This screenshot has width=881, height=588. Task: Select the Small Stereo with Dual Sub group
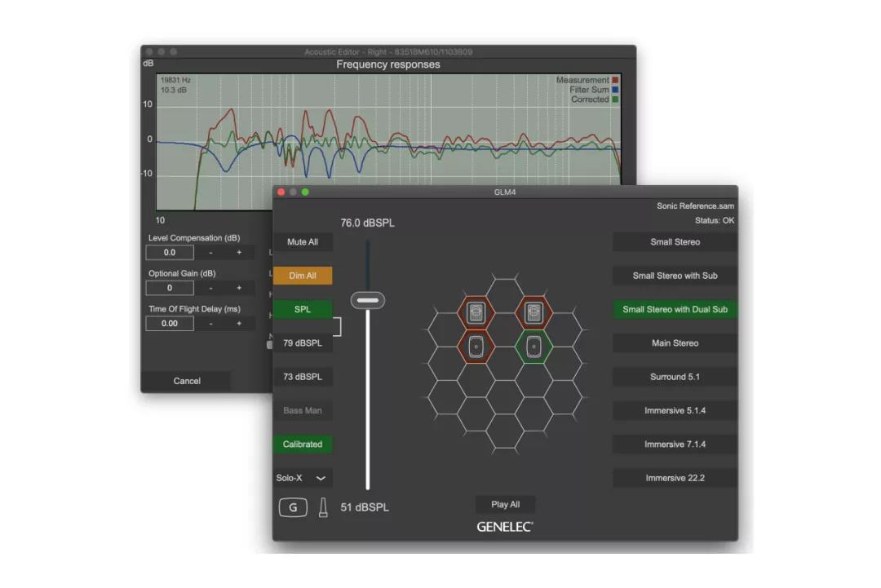tap(675, 309)
